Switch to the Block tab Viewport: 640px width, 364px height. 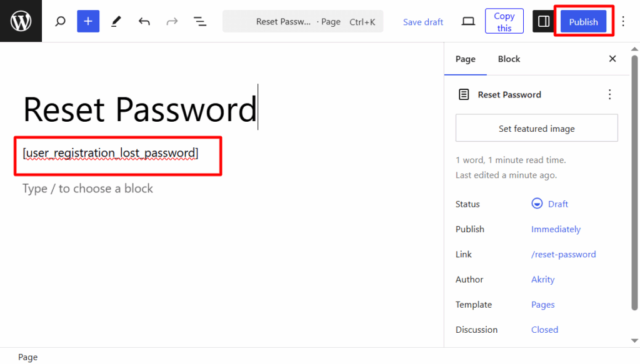point(509,59)
